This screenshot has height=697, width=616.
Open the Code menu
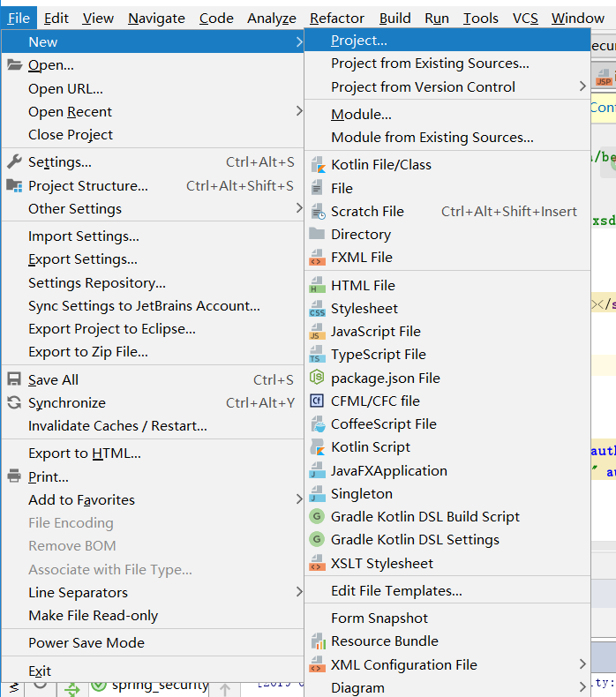216,19
